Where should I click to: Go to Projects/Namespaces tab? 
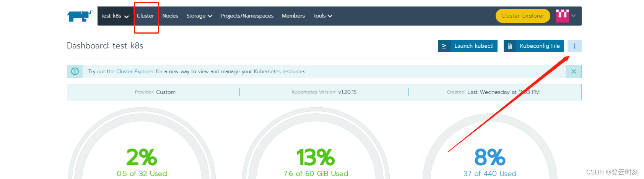[x=247, y=16]
